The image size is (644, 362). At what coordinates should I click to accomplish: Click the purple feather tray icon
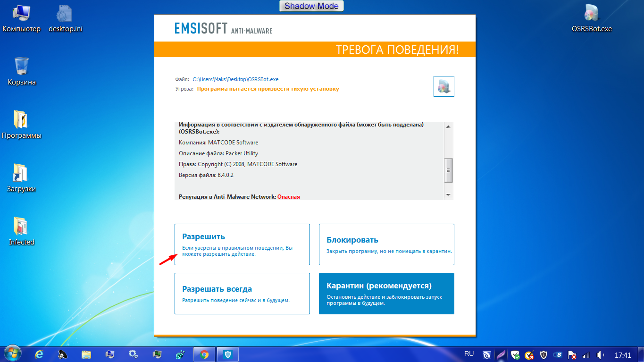click(x=502, y=354)
